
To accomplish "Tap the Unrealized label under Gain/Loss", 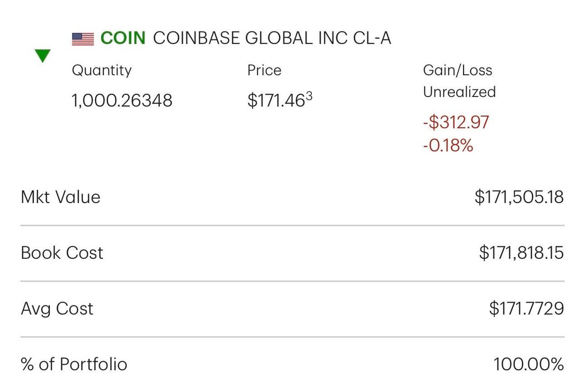I will pyautogui.click(x=459, y=92).
